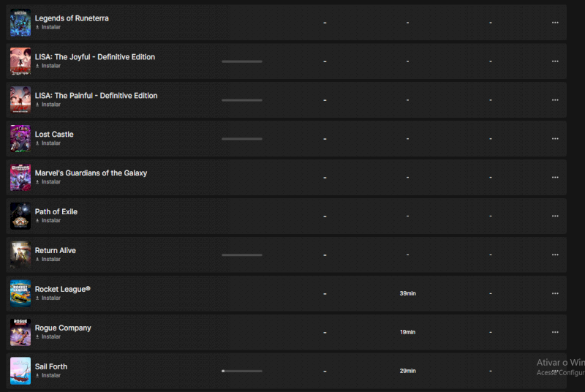Install Path of Exile
This screenshot has height=392, width=585.
(48, 220)
